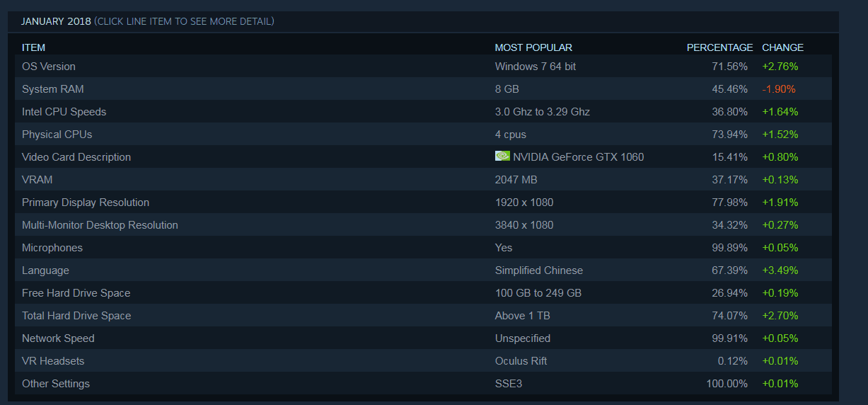Screen dimensions: 868x405
Task: Open Free Hard Drive Space details
Action: (76, 293)
